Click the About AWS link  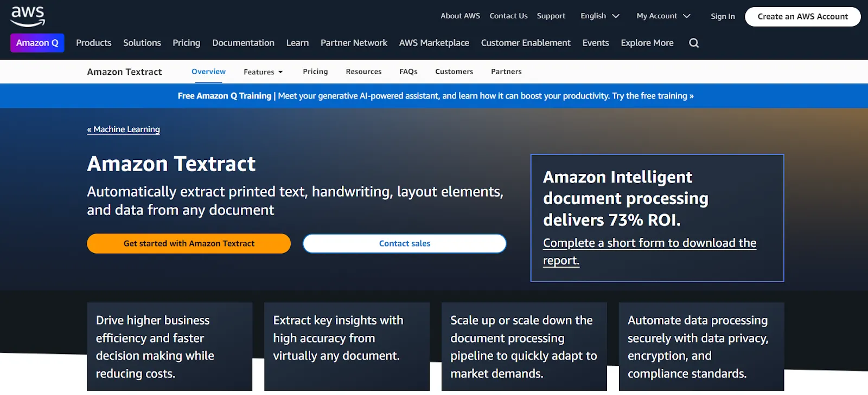(x=460, y=16)
